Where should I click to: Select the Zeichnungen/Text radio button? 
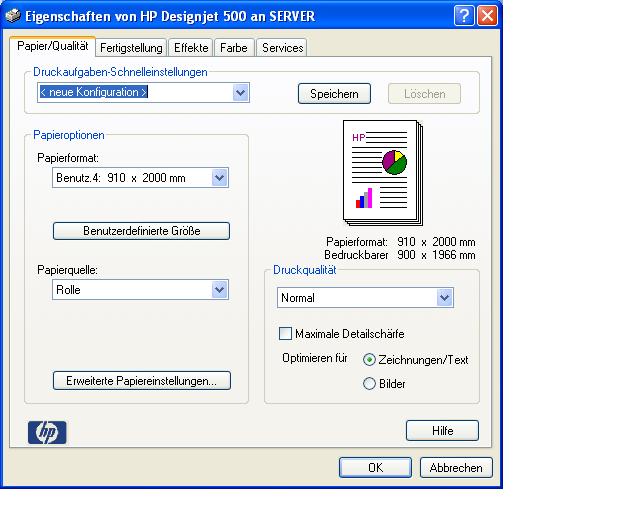(x=369, y=360)
